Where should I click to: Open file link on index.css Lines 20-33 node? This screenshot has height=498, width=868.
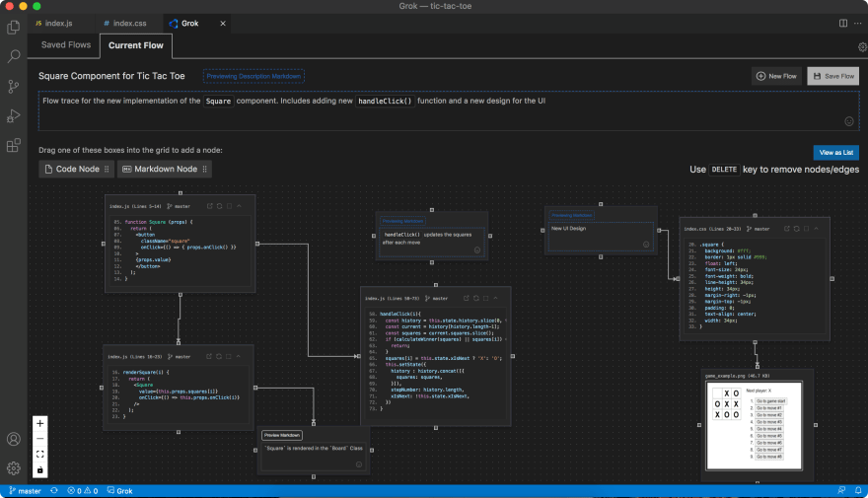click(x=787, y=229)
